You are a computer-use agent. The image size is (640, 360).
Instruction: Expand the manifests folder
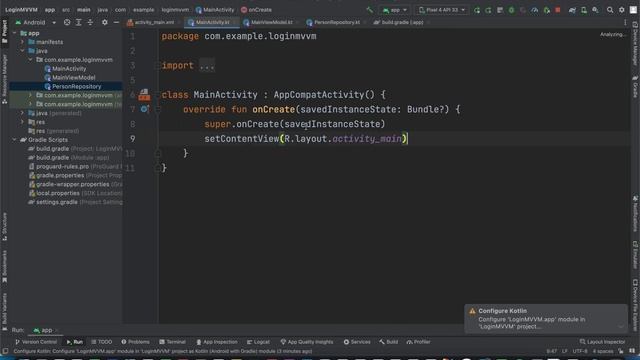click(x=22, y=42)
